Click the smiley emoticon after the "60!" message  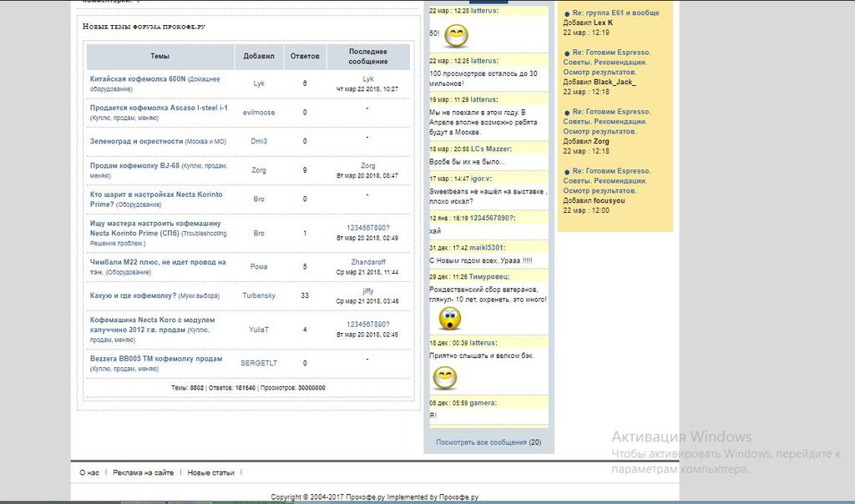457,36
